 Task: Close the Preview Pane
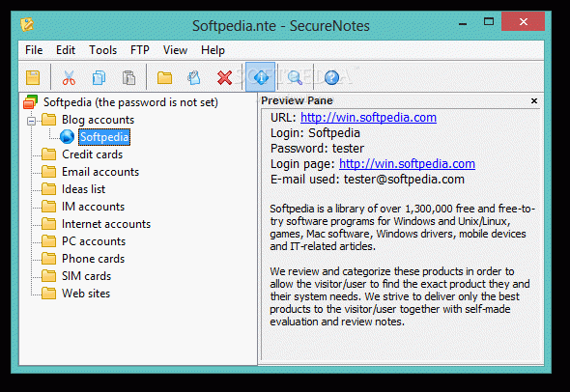(x=533, y=101)
